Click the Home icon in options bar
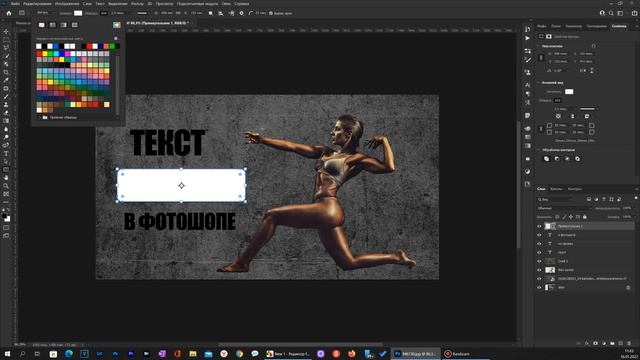640x360 pixels. (x=9, y=13)
